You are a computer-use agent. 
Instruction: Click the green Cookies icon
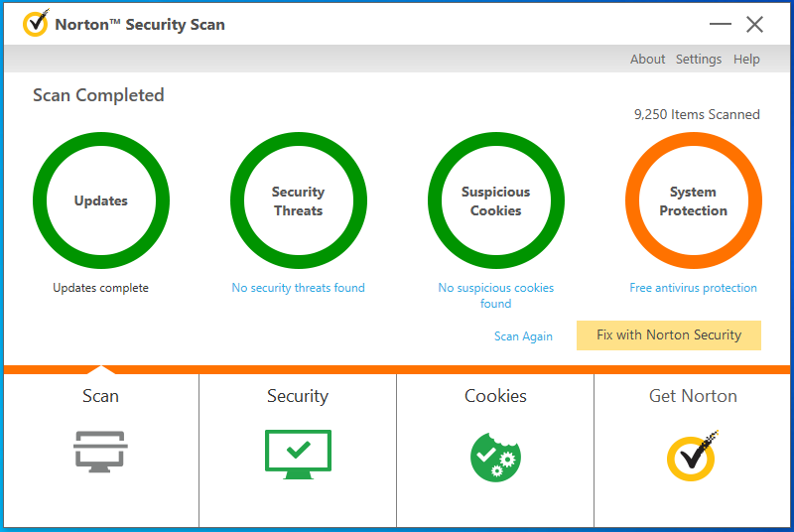tap(495, 454)
